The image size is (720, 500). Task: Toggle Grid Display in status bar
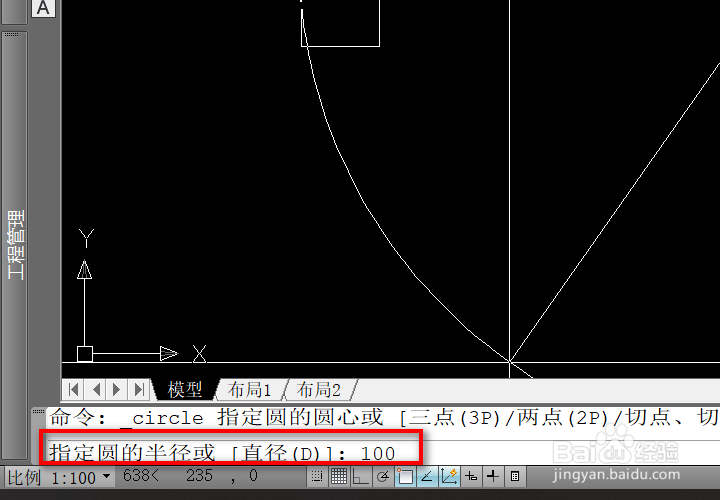338,477
